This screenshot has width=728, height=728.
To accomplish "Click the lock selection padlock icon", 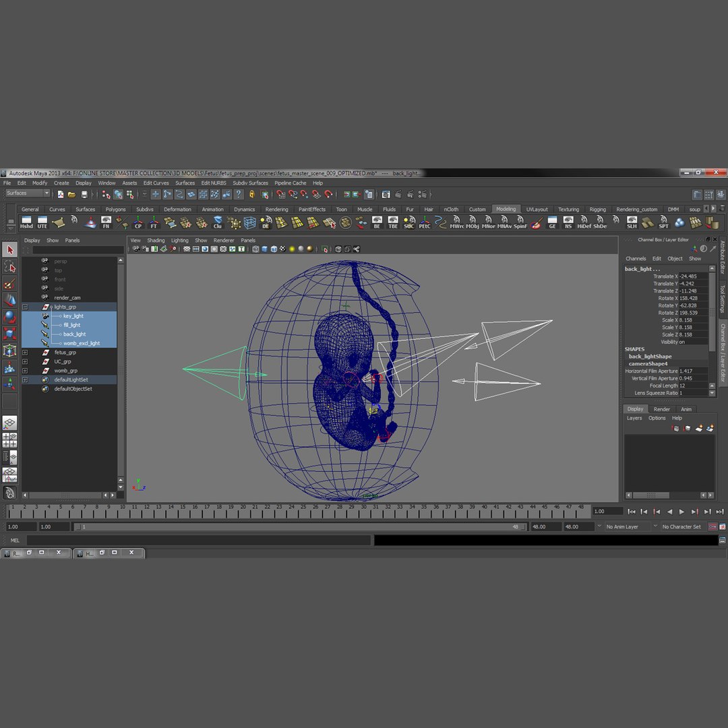I will (x=251, y=195).
